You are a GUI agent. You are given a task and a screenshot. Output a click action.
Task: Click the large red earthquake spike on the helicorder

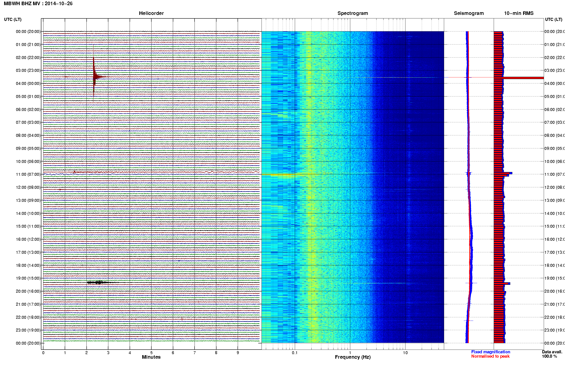[94, 77]
